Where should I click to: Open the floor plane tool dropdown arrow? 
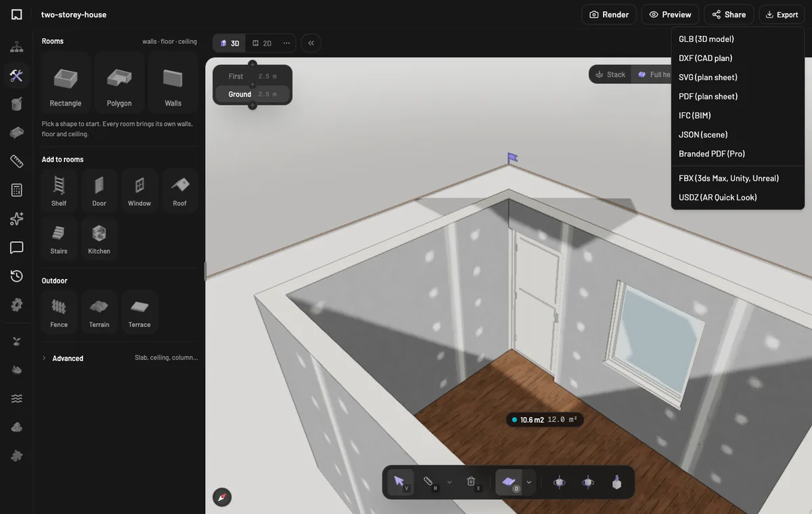(x=529, y=482)
